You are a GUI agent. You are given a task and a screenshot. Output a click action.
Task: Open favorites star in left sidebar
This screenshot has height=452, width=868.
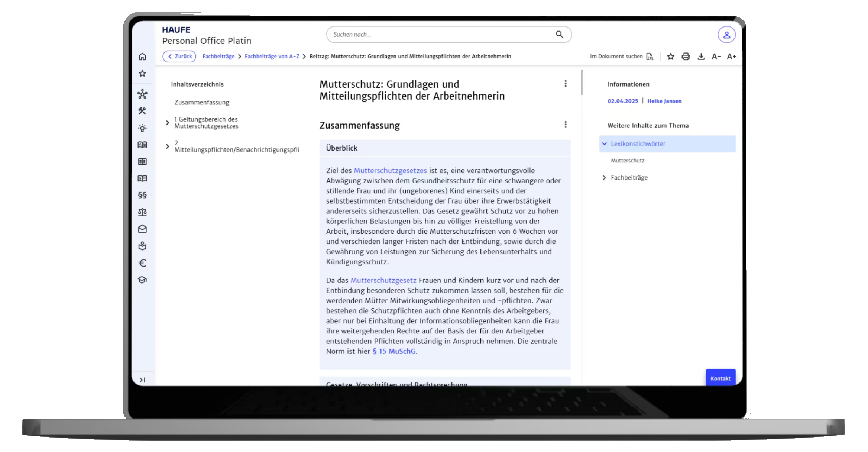coord(142,74)
